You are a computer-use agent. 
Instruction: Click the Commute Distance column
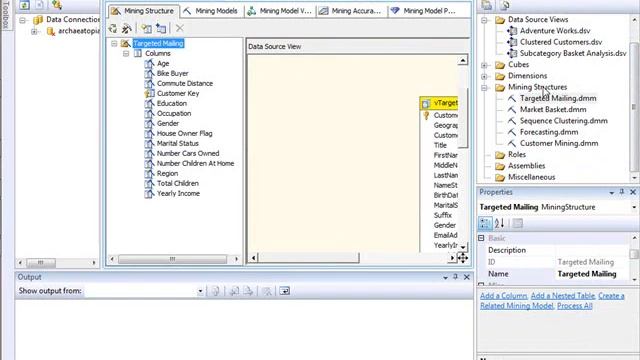[x=185, y=83]
